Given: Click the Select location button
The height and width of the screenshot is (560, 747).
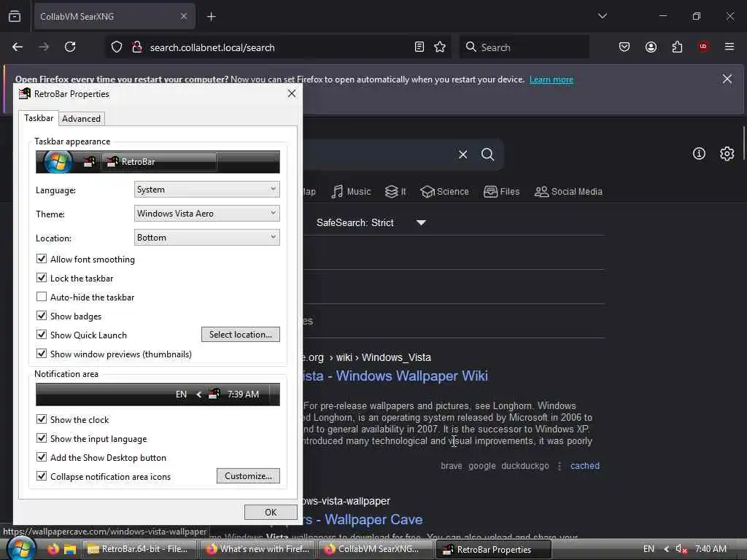Looking at the screenshot, I should coord(241,334).
